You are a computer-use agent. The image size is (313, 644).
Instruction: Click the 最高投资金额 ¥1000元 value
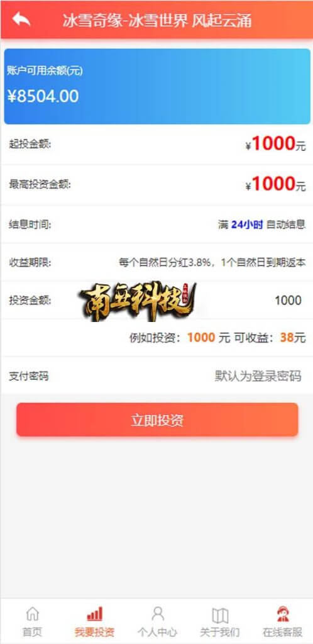(x=276, y=184)
